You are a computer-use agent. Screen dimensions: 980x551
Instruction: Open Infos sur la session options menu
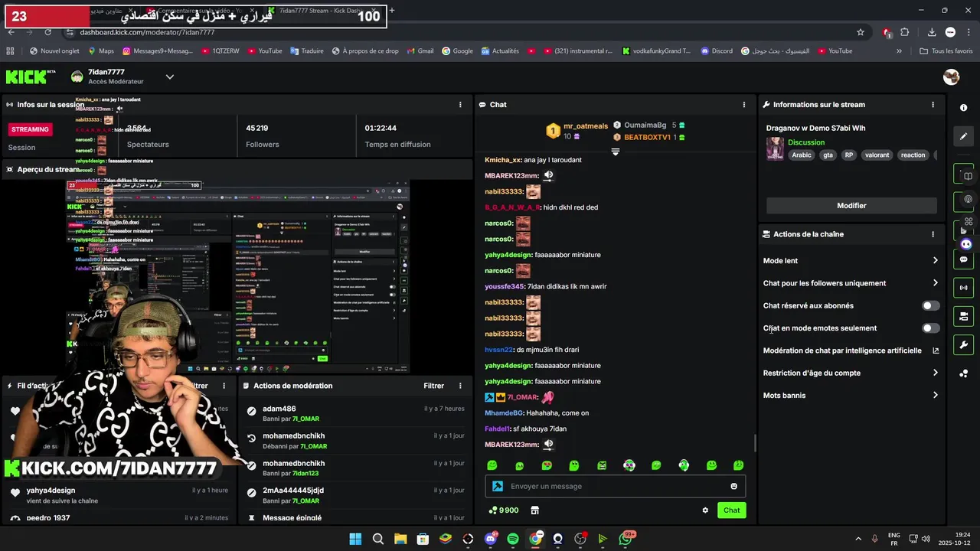[460, 105]
